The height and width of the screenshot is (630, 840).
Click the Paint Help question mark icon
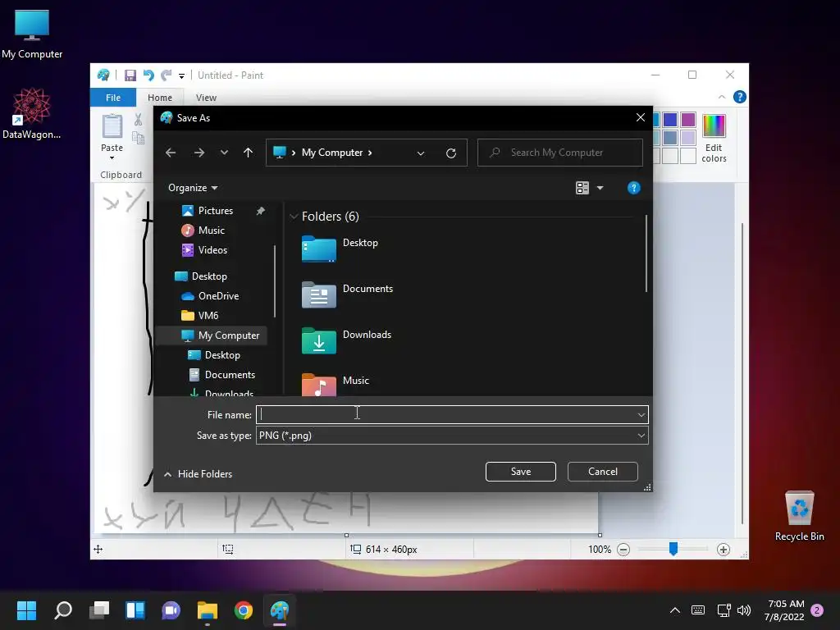[x=739, y=97]
